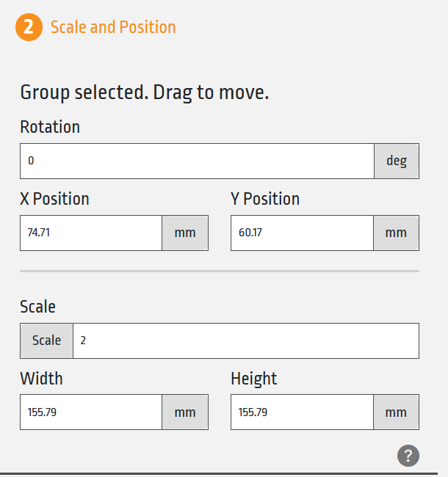Select the Height field showing 155.79

point(302,412)
